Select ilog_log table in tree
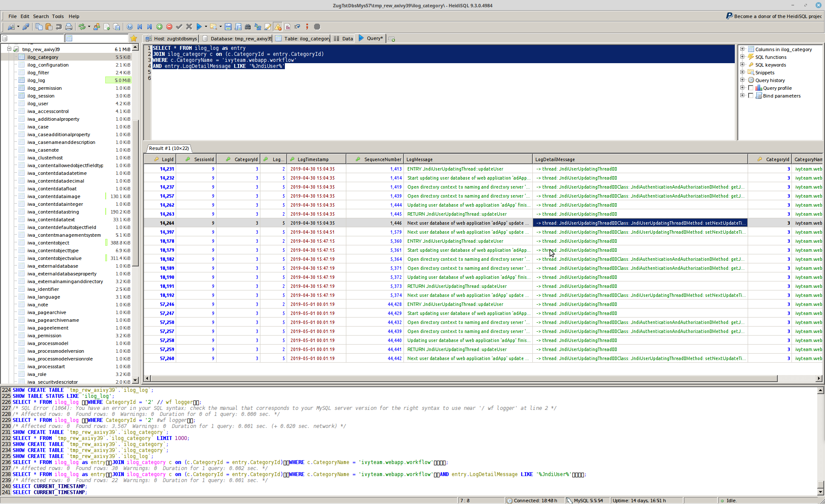This screenshot has height=504, width=825. [36, 80]
